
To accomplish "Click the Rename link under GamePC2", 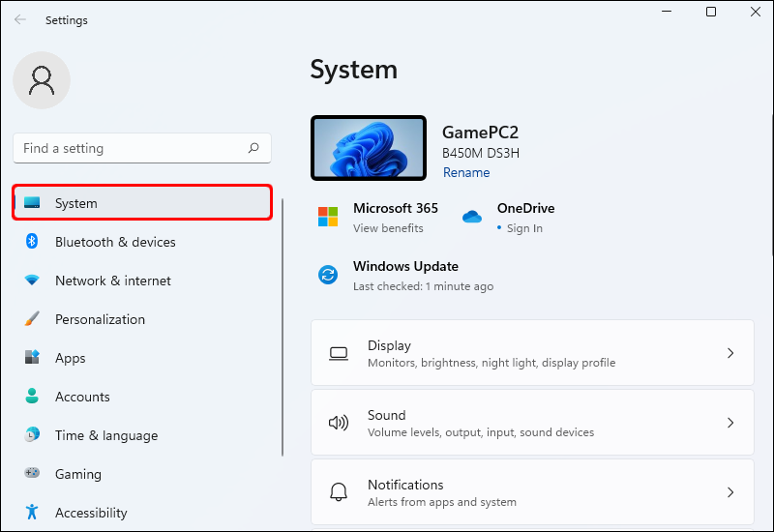I will [466, 172].
